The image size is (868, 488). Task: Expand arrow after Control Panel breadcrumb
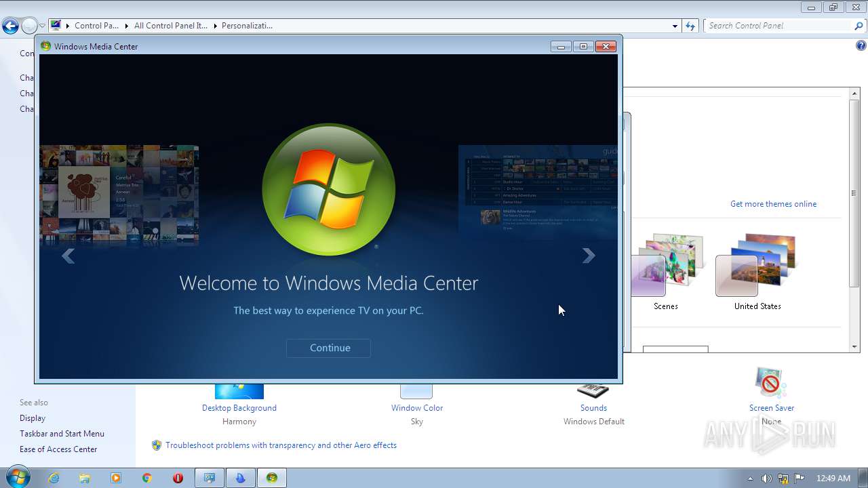coord(126,26)
